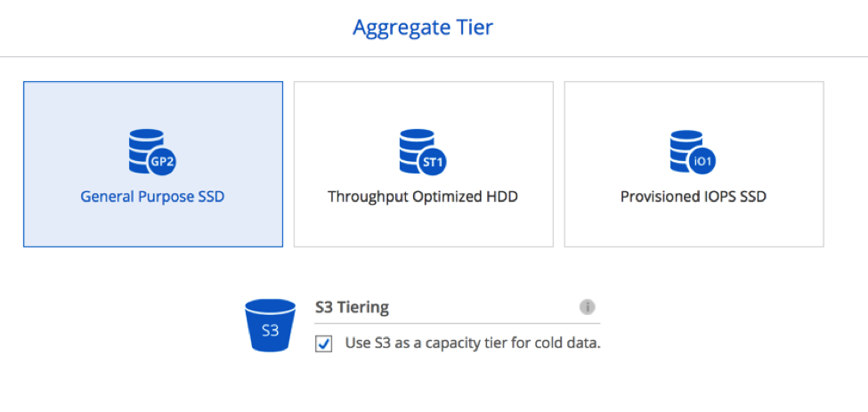Click the iO1 badge on the disk icon

(x=702, y=161)
